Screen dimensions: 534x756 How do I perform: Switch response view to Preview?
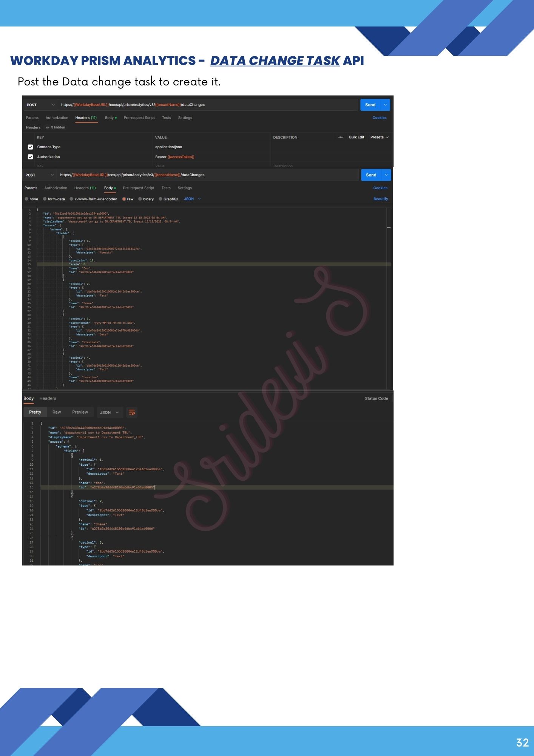[x=80, y=412]
